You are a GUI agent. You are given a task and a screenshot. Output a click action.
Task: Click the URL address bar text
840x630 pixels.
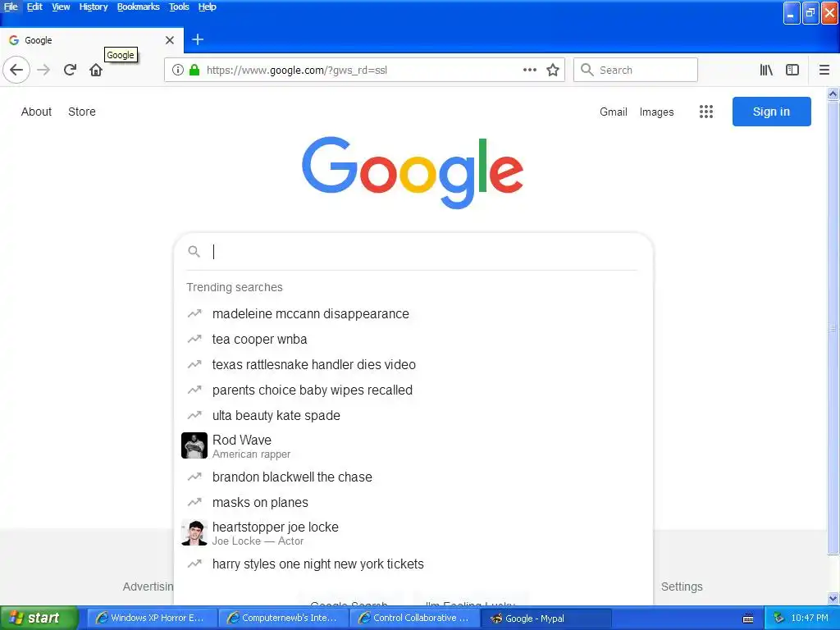[297, 71]
